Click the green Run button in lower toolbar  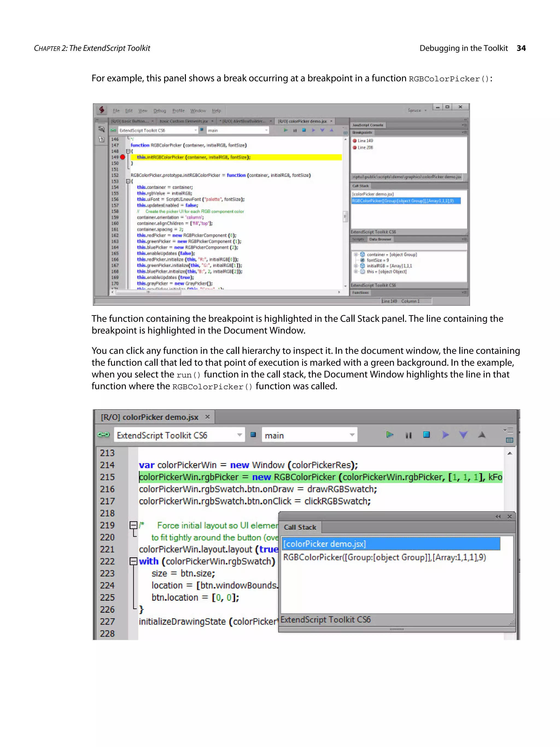coord(390,435)
